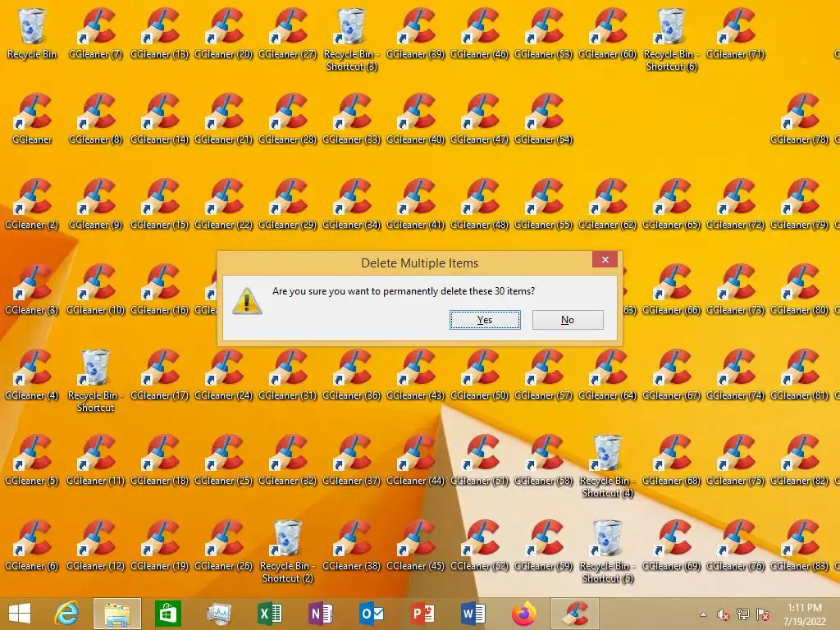Select the CCleaner (78) shortcut
Image resolution: width=840 pixels, height=630 pixels.
pos(799,118)
